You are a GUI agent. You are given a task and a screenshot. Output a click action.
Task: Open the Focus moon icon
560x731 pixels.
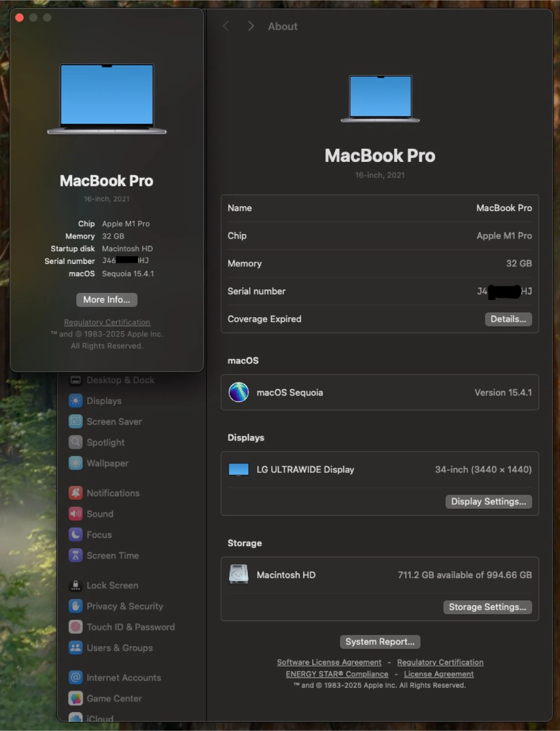pyautogui.click(x=76, y=535)
